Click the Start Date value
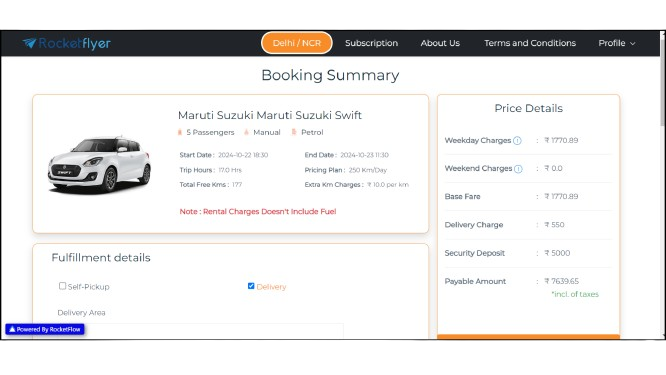This screenshot has height=375, width=666. 243,155
